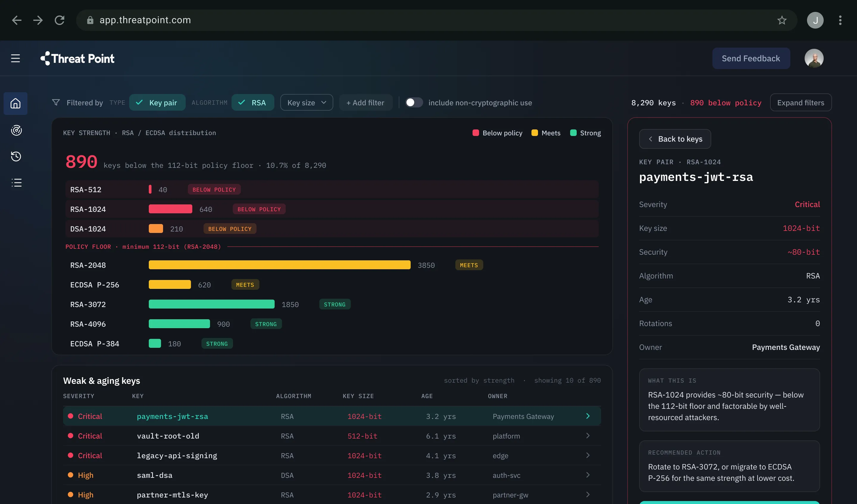Expand the saml-dsa row chevron
Viewport: 857px width, 504px height.
(588, 475)
